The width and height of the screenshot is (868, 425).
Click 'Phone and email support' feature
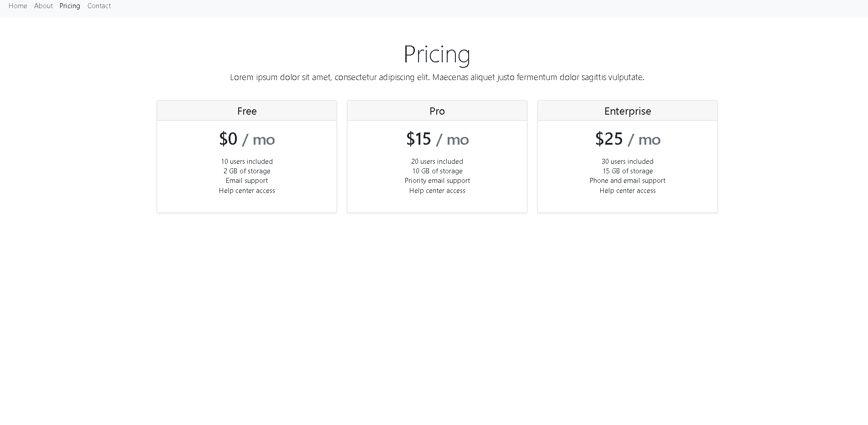click(628, 181)
